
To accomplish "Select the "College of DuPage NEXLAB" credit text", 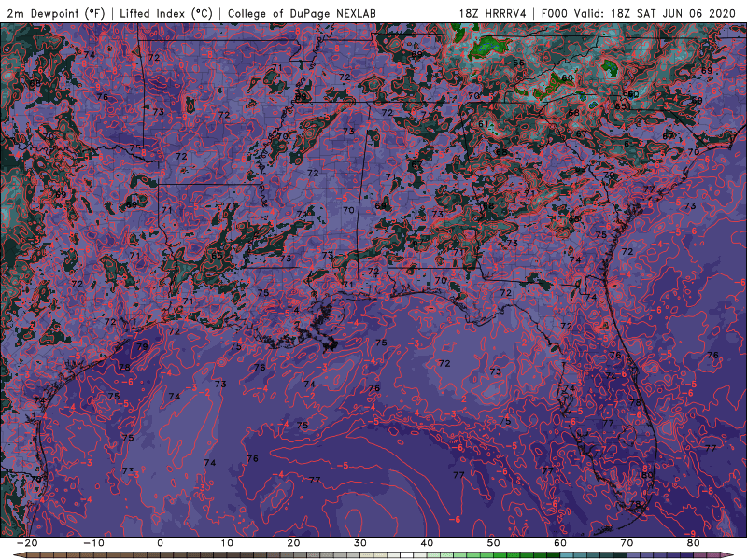I will [302, 13].
